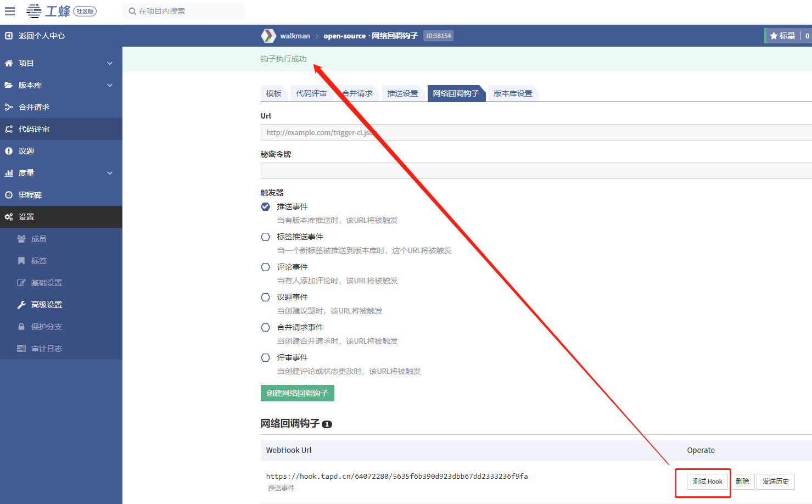Switch to the 模板 tab
Image resolution: width=812 pixels, height=504 pixels.
pyautogui.click(x=273, y=93)
